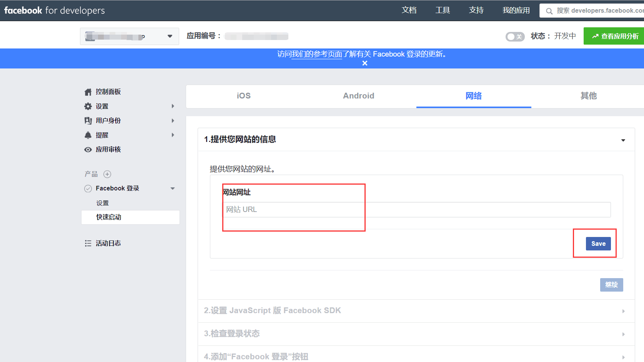This screenshot has width=644, height=362.
Task: Click the settings gear icon in sidebar
Action: pos(88,106)
